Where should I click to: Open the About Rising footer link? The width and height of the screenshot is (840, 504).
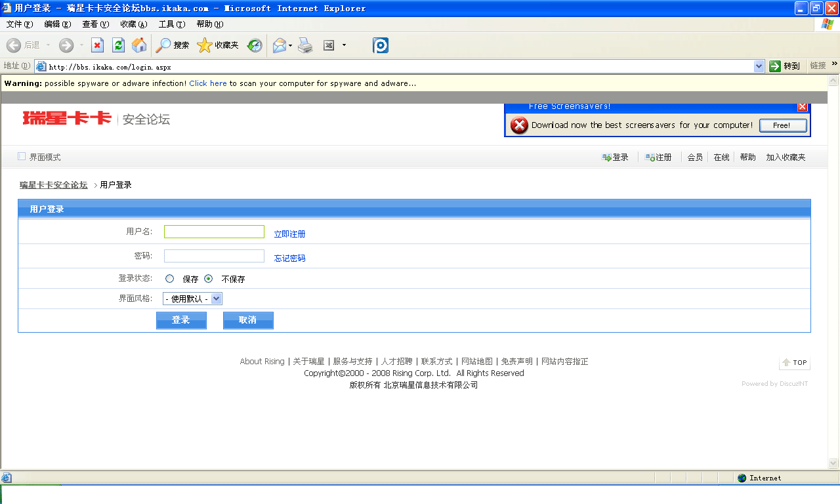click(262, 362)
